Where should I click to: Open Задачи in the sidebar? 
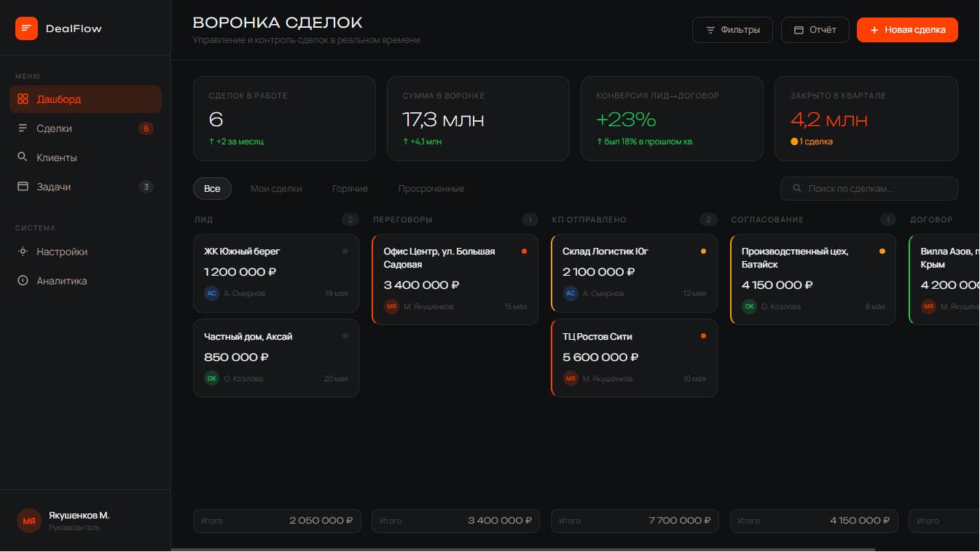(x=85, y=187)
